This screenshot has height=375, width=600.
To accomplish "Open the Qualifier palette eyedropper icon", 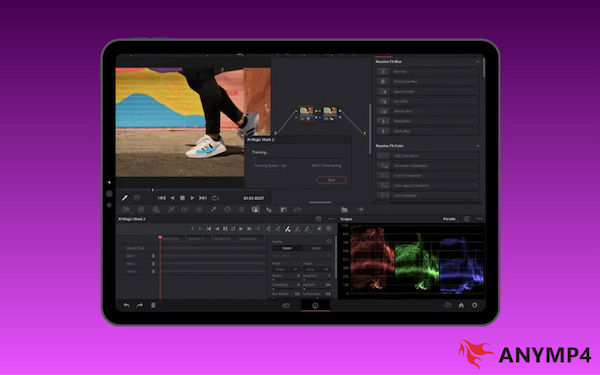I will (x=213, y=209).
